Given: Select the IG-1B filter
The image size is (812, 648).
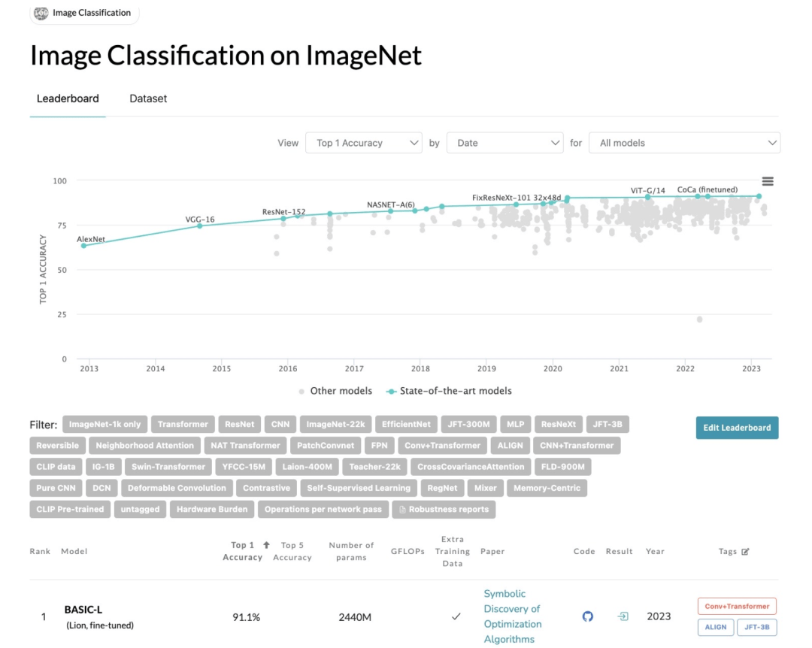Looking at the screenshot, I should coord(104,467).
